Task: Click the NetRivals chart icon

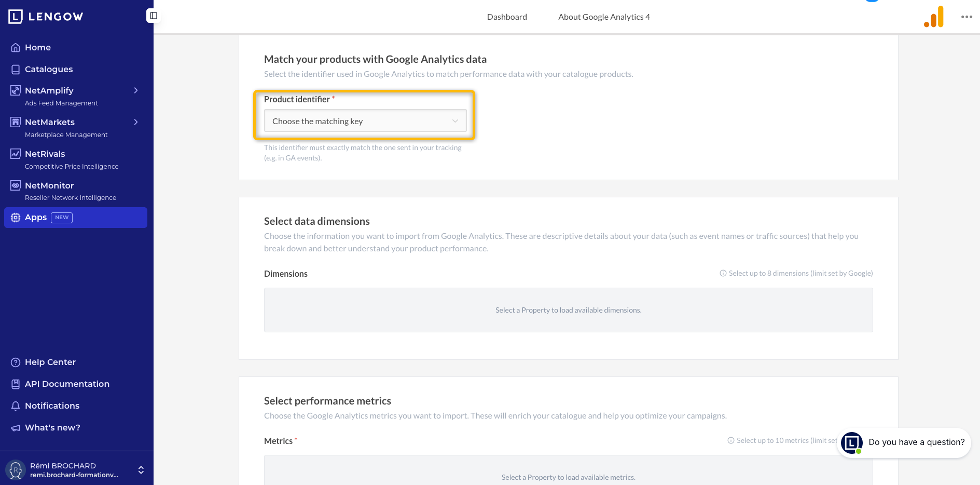Action: pyautogui.click(x=16, y=154)
